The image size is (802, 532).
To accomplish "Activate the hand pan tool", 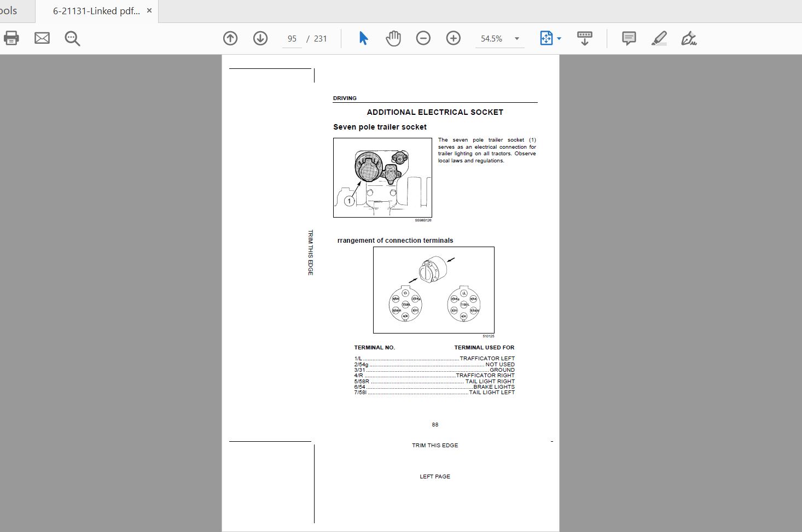I will click(393, 38).
